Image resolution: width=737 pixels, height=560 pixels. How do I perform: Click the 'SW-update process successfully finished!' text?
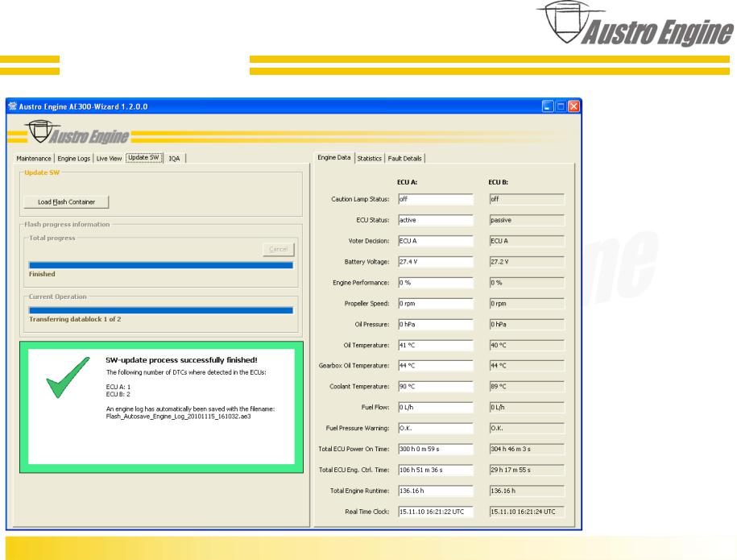[181, 360]
